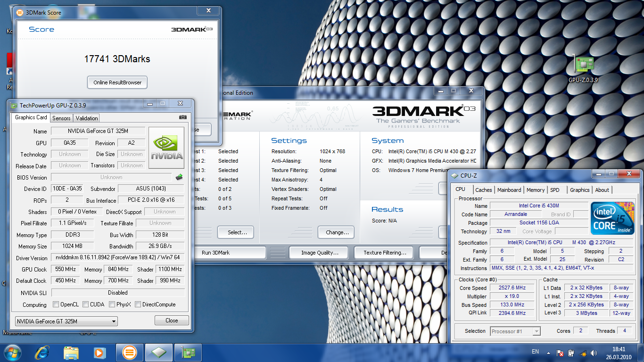Launch Internet Explorer from the taskbar

(42, 352)
